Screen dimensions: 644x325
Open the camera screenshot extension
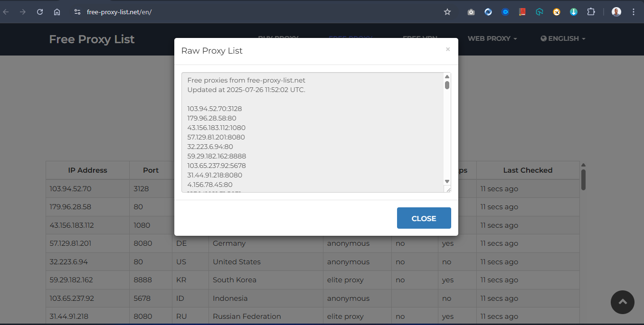coord(471,12)
